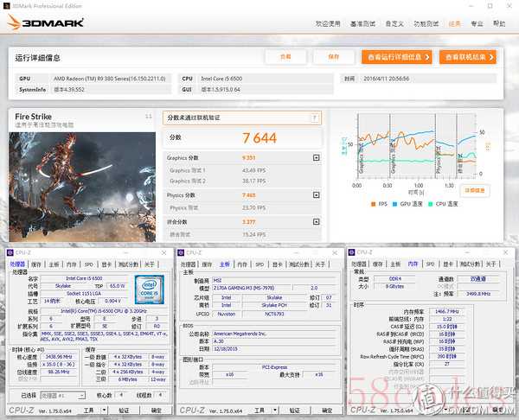
Task: Select 显卡 tab in the mainboard CPU-Z window
Action: pyautogui.click(x=278, y=264)
